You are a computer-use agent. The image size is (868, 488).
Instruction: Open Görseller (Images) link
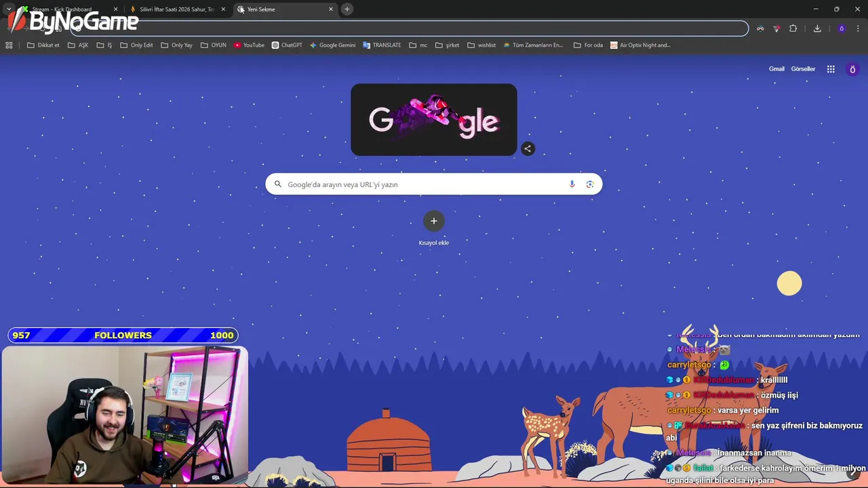point(803,69)
